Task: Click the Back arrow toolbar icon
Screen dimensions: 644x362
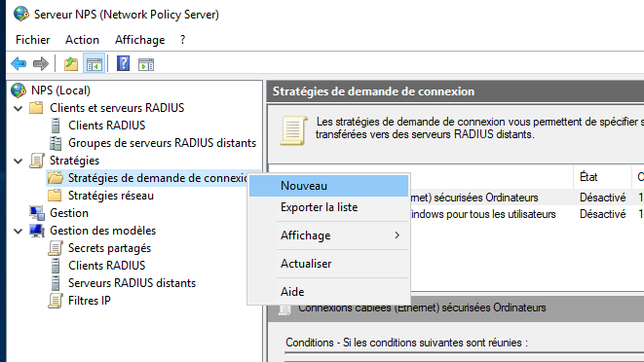Action: [19, 64]
